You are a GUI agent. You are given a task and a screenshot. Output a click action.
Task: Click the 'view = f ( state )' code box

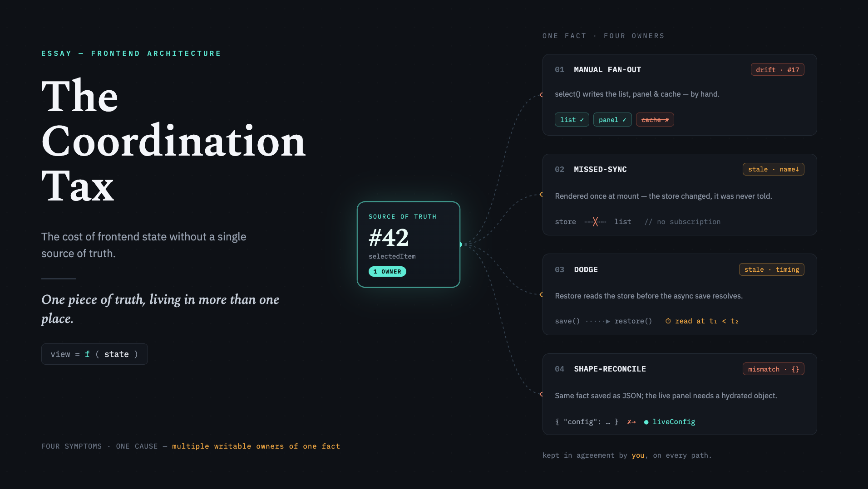(x=94, y=354)
